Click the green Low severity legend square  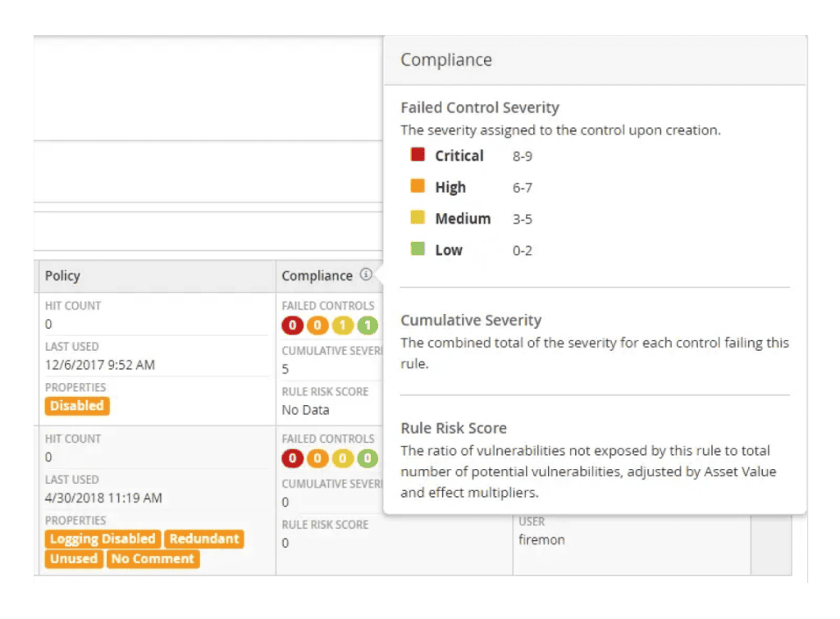pyautogui.click(x=417, y=250)
